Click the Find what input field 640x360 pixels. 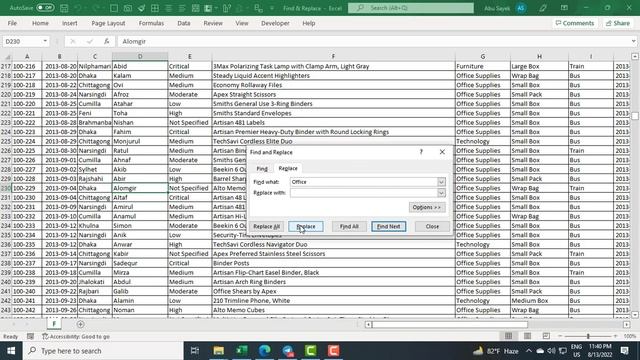[x=364, y=182]
